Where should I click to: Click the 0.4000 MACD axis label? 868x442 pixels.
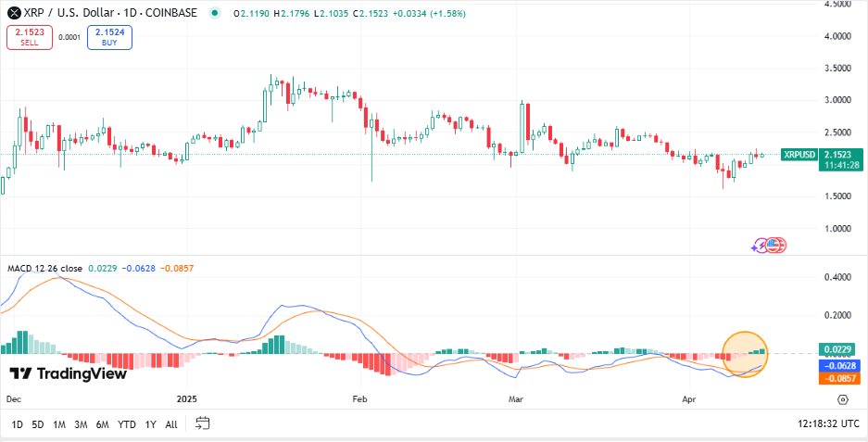(x=837, y=277)
